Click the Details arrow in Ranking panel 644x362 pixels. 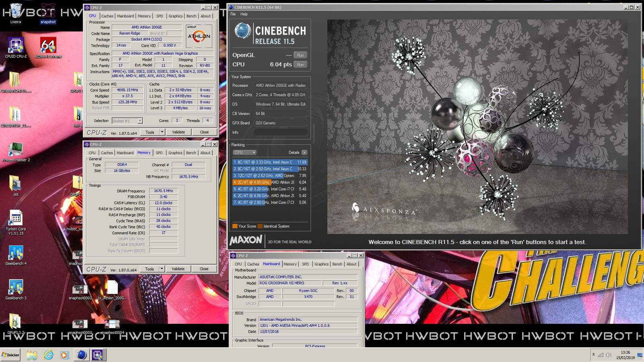tap(304, 152)
